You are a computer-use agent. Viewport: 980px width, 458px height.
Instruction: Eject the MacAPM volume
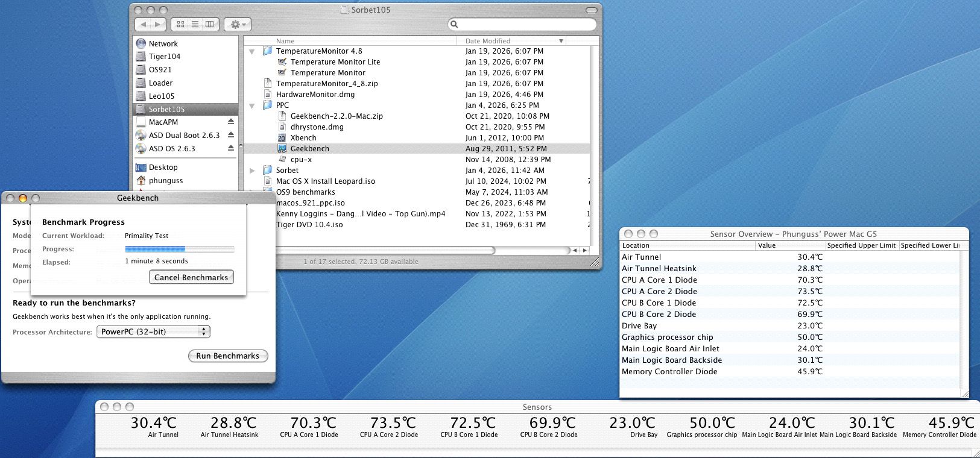[230, 122]
